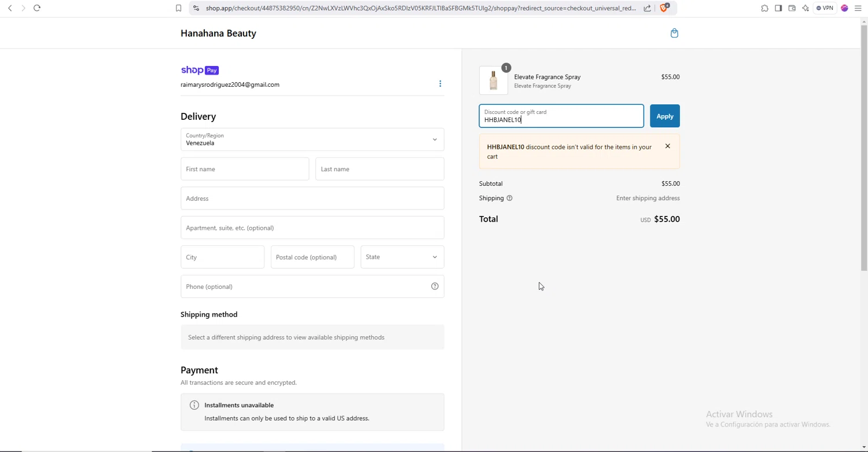Viewport: 868px width, 452px height.
Task: Bookmark this page using the bookmark icon
Action: (x=178, y=8)
